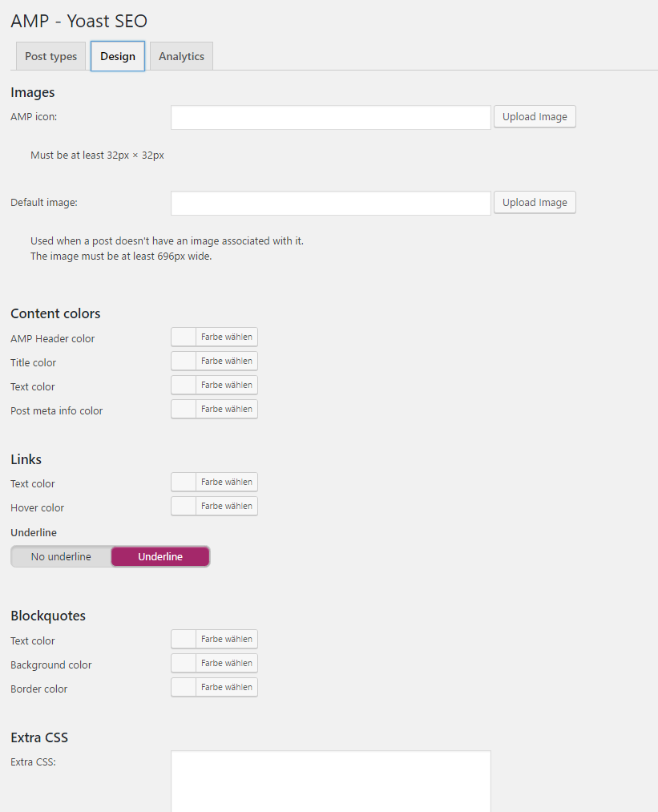Screen dimensions: 658x812
Task: Click Upload Image for AMP icon
Action: pyautogui.click(x=535, y=117)
